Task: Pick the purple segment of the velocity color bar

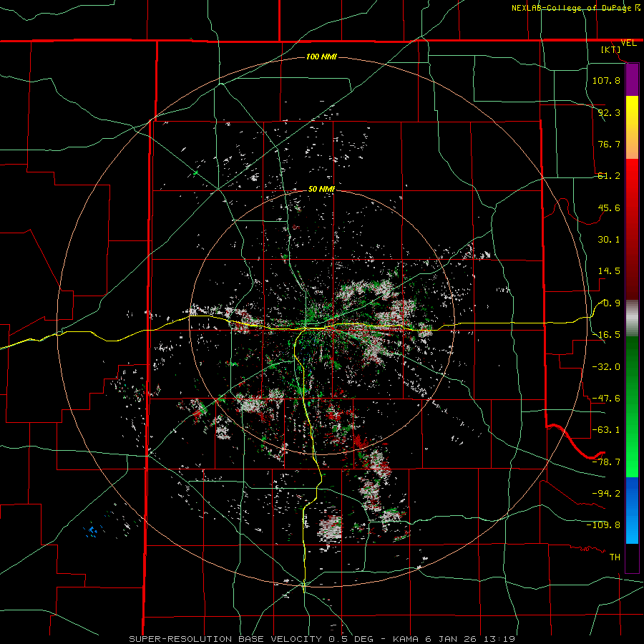Action: tap(632, 79)
